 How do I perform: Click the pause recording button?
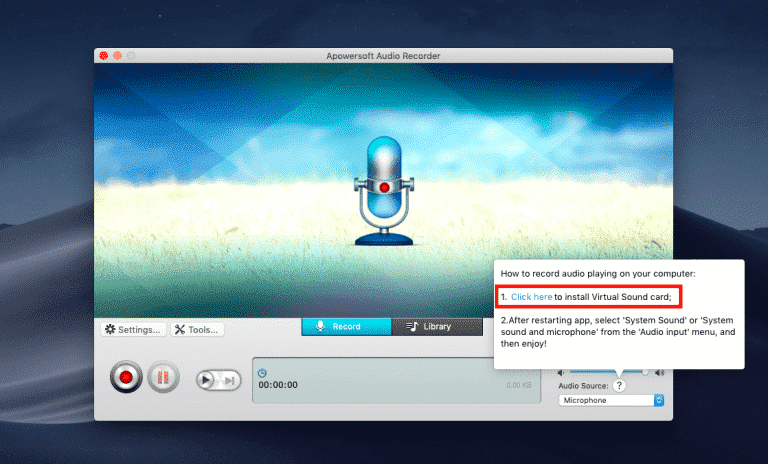163,377
